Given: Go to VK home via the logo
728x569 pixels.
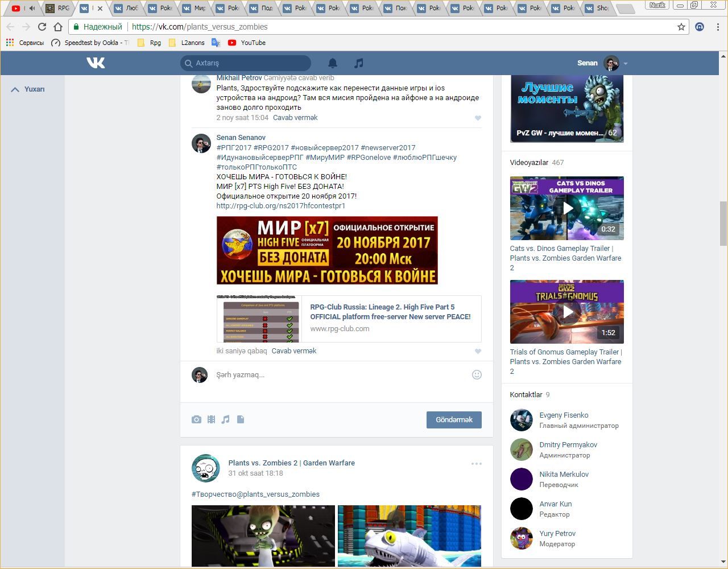Looking at the screenshot, I should point(96,63).
